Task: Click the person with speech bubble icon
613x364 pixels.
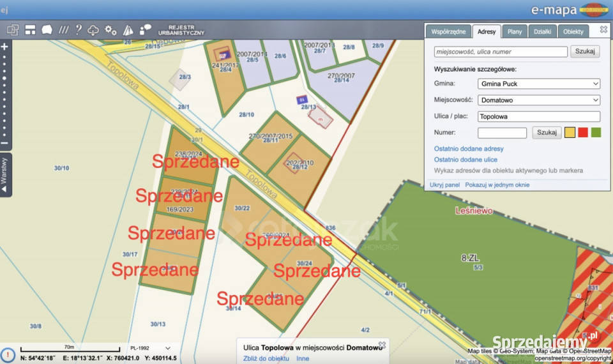Action: click(x=146, y=30)
